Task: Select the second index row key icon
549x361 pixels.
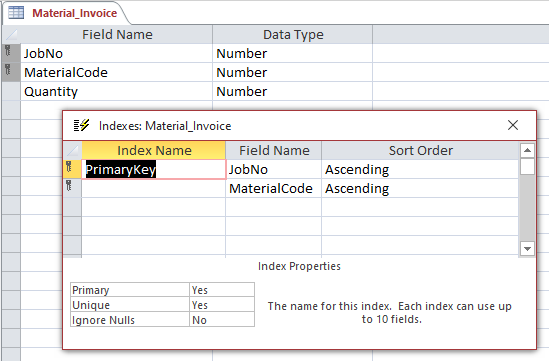Action: coord(69,186)
